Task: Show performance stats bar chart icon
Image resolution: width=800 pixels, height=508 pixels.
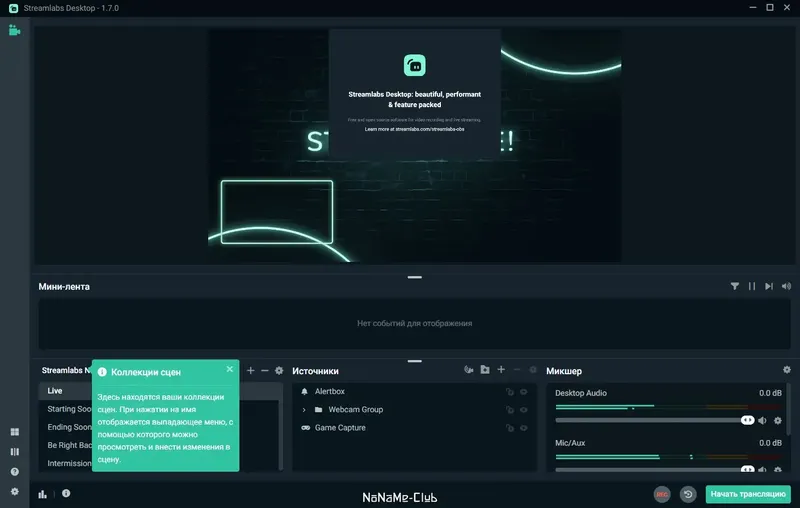Action: point(43,494)
